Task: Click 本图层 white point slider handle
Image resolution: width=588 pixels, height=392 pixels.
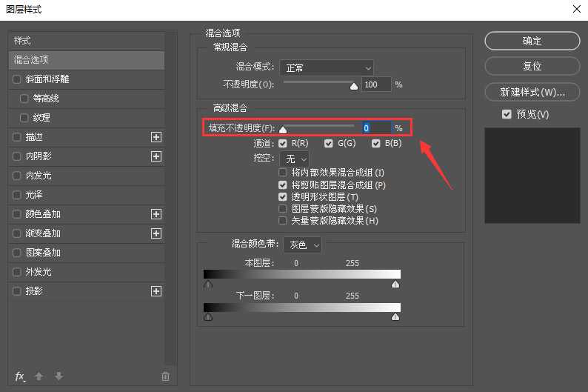Action: [395, 284]
